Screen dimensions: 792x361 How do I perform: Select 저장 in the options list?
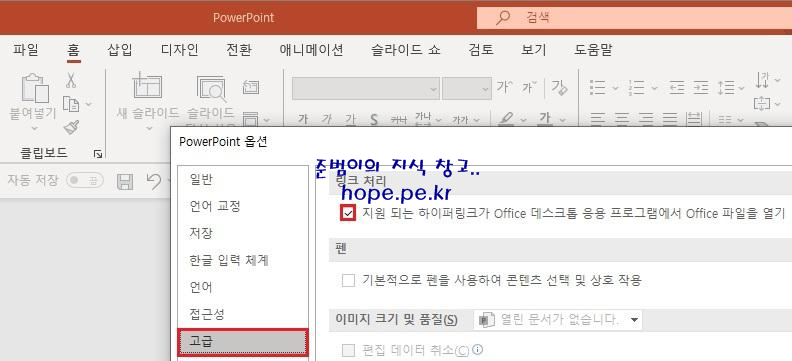(x=243, y=233)
